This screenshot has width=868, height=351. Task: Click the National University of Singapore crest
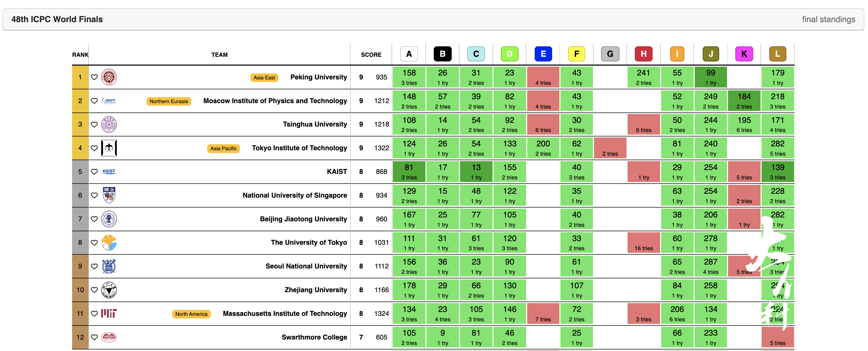click(x=109, y=195)
